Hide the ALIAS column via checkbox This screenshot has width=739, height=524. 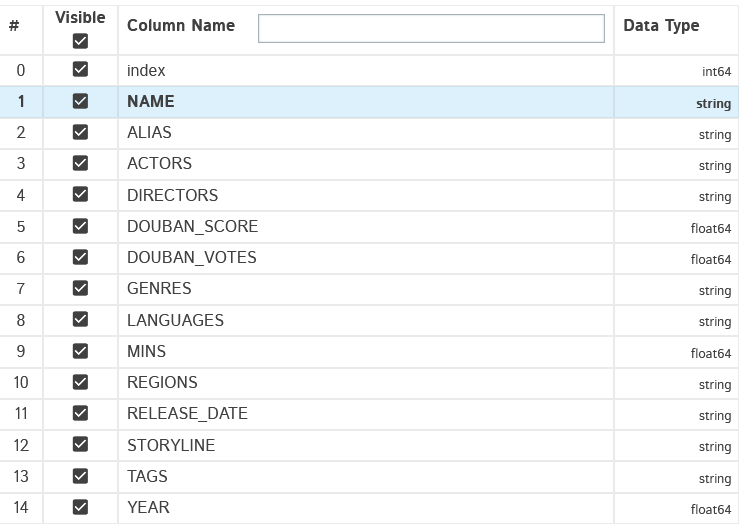(81, 132)
